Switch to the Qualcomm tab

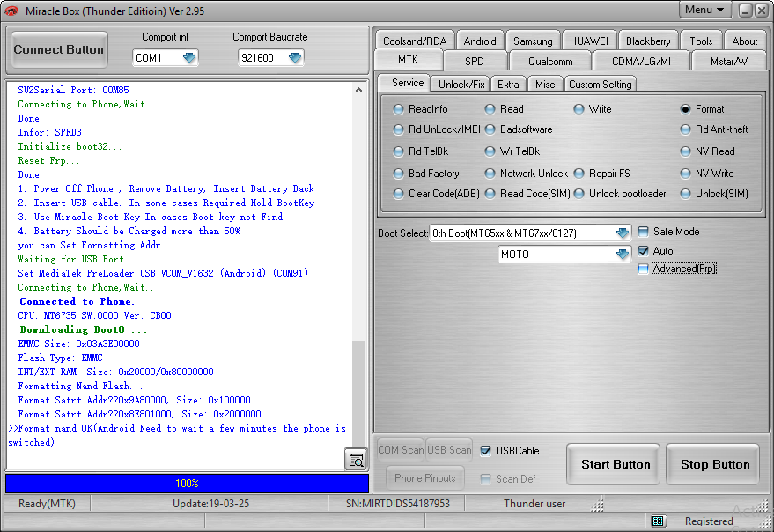pyautogui.click(x=550, y=62)
